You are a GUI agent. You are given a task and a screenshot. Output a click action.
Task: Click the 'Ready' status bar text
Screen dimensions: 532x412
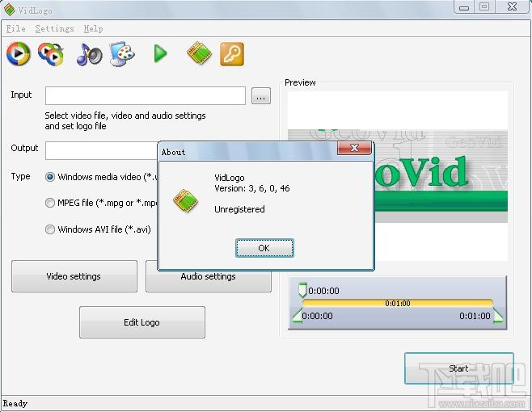(15, 404)
